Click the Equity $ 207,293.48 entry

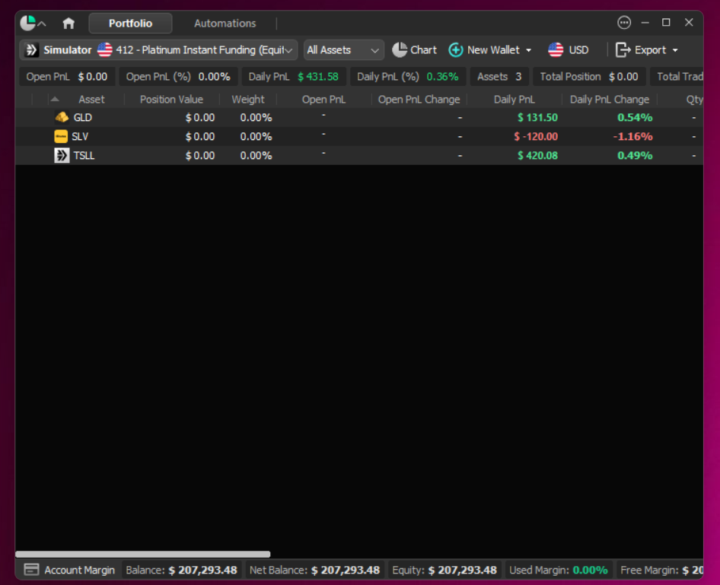click(444, 570)
